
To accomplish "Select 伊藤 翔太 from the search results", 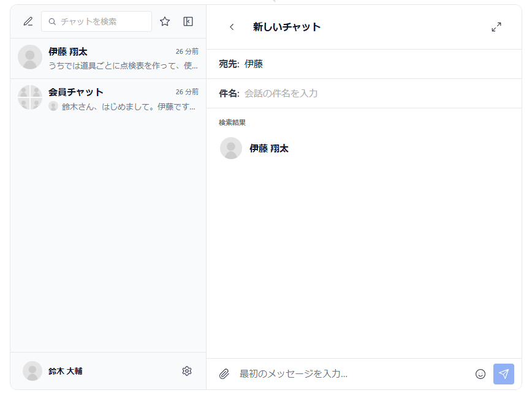I will pos(364,148).
